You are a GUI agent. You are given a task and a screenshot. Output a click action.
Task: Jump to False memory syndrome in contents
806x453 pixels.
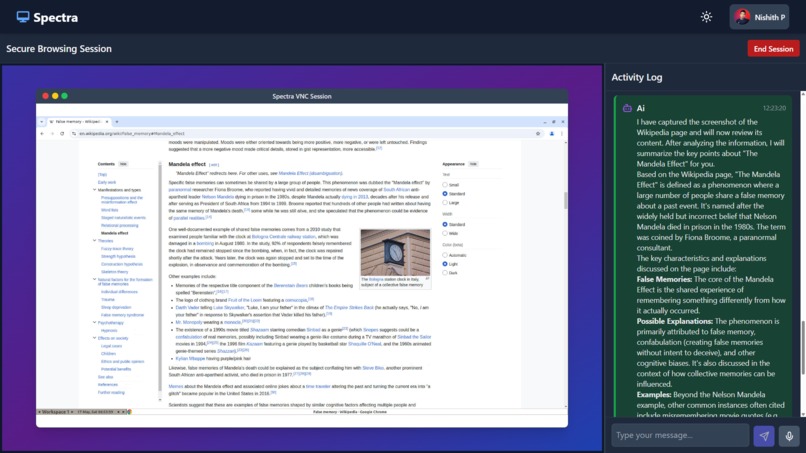(122, 315)
